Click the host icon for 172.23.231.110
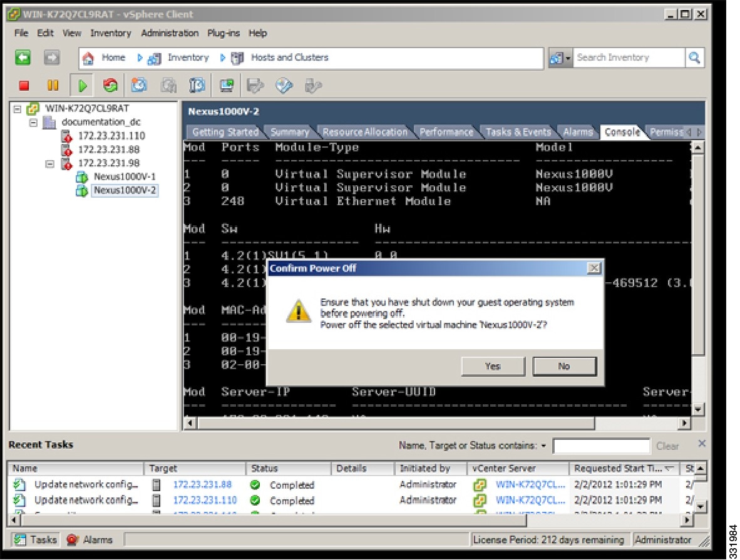Screen dimensions: 740x560 point(67,136)
